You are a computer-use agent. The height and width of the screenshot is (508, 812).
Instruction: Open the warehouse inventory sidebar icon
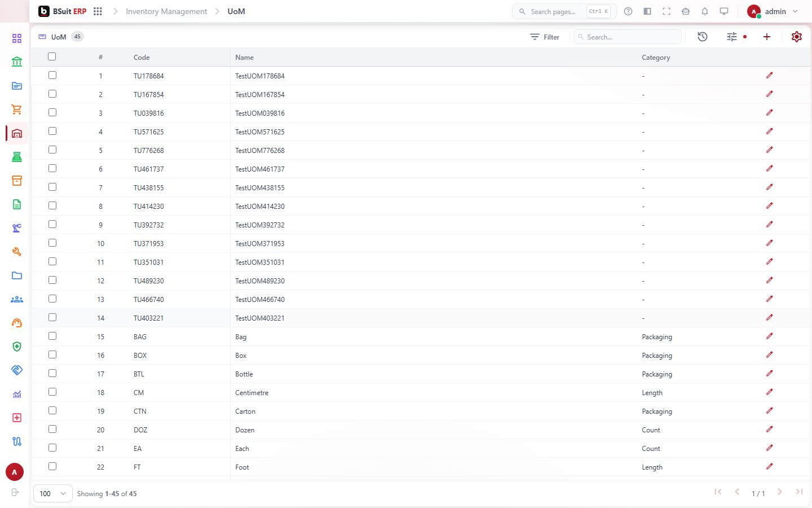coord(17,133)
